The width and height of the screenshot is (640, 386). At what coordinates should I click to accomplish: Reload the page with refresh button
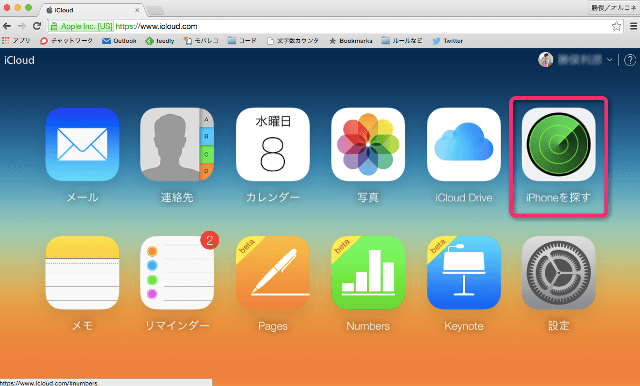tap(37, 26)
